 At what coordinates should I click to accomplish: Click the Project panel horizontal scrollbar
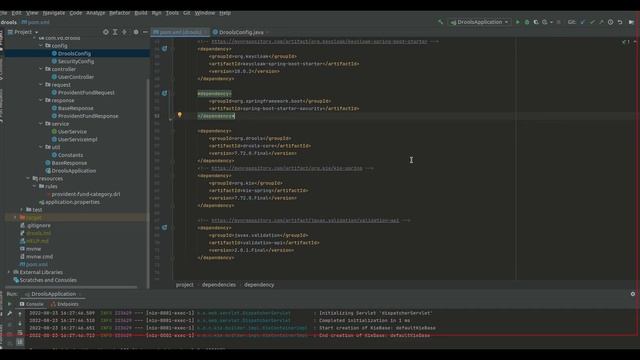tap(71, 287)
